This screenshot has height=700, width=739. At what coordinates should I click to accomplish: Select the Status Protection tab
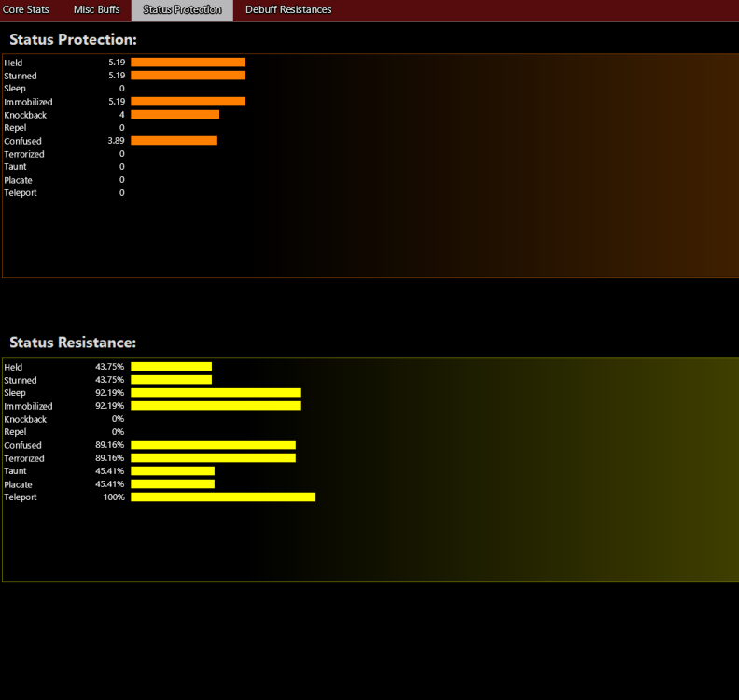click(182, 9)
